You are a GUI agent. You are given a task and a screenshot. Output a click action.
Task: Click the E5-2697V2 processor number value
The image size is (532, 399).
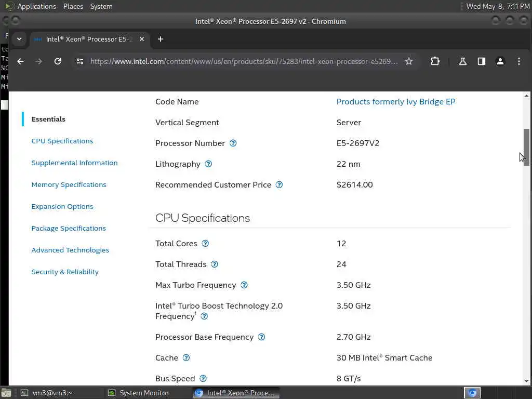point(357,143)
